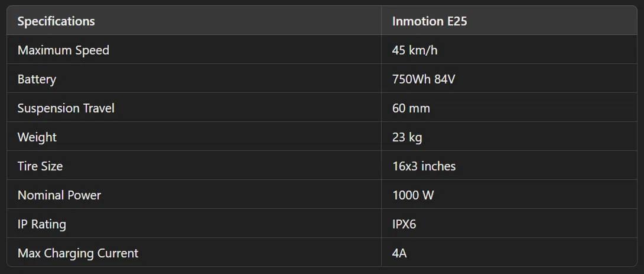
Task: Select the Nominal Power label
Action: 59,195
